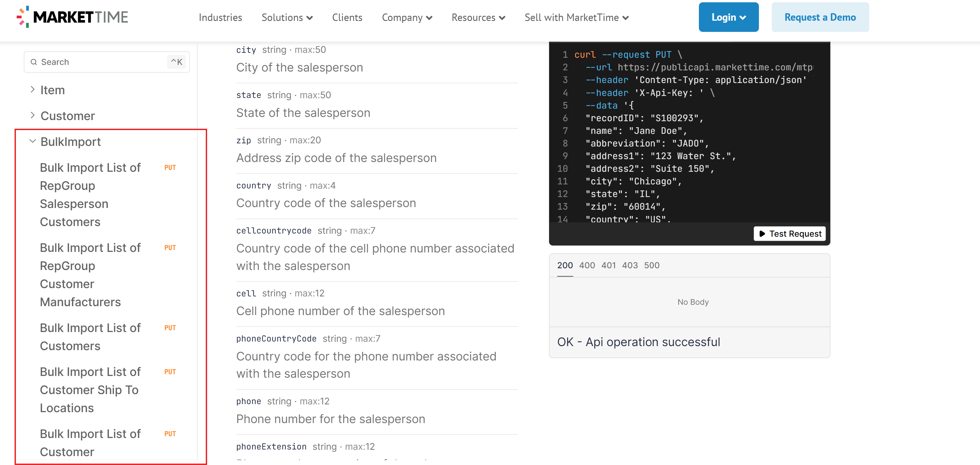Click the 'No Body' response text
Image resolution: width=980 pixels, height=465 pixels.
coord(693,302)
